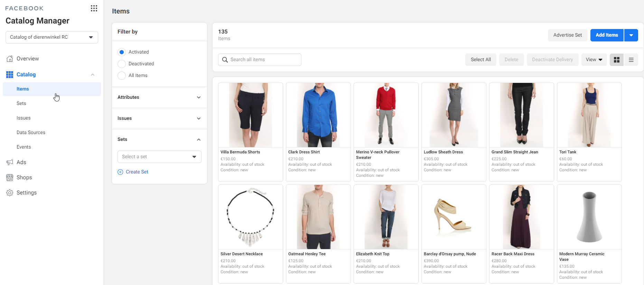
Task: Open the Villa Bermuda Shorts product image
Action: click(x=251, y=115)
